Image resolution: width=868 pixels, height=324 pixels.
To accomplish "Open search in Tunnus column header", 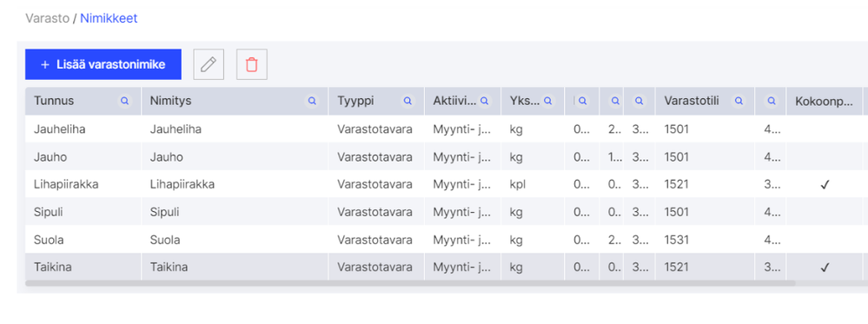I will (125, 101).
